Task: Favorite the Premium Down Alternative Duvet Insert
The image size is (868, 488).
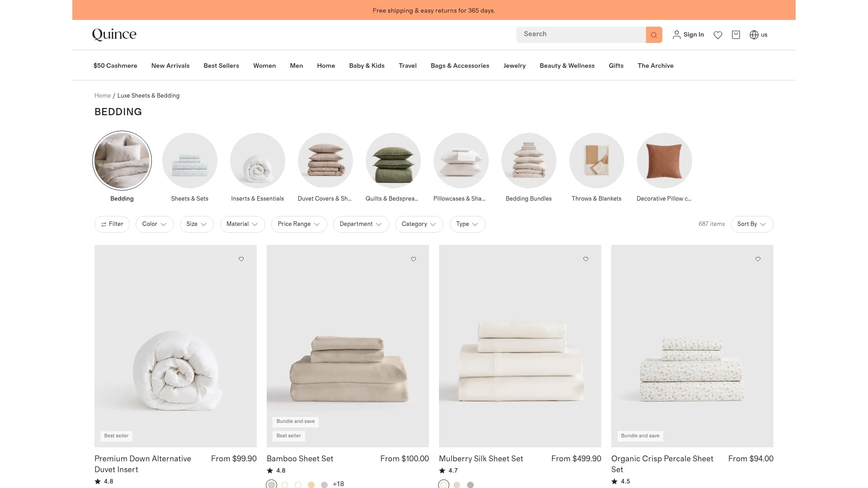Action: 241,259
